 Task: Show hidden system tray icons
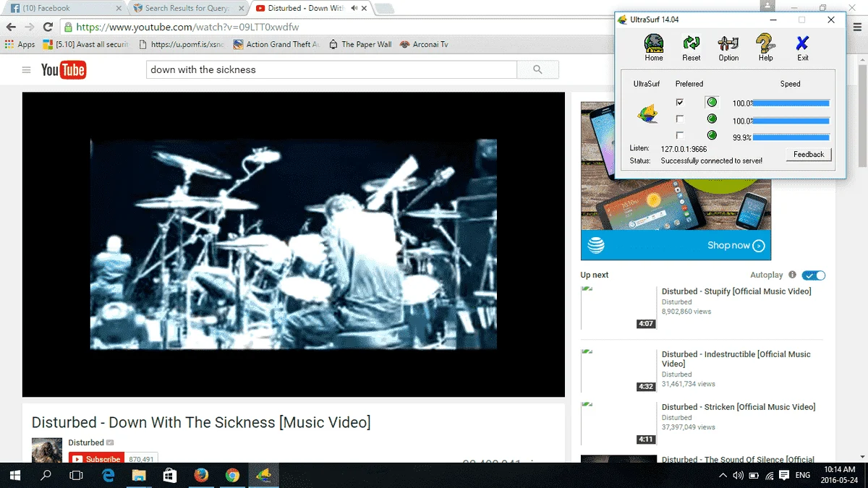tap(723, 475)
